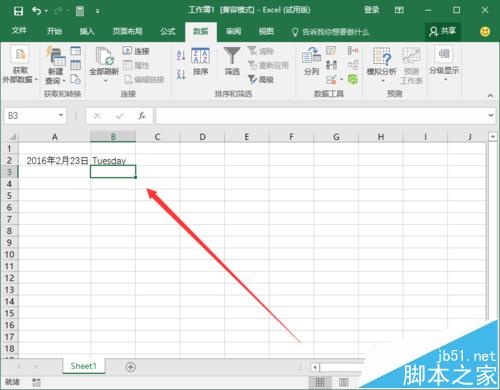This screenshot has width=500, height=390.
Task: Click From Table icon in Get & Transform
Action: click(x=76, y=65)
